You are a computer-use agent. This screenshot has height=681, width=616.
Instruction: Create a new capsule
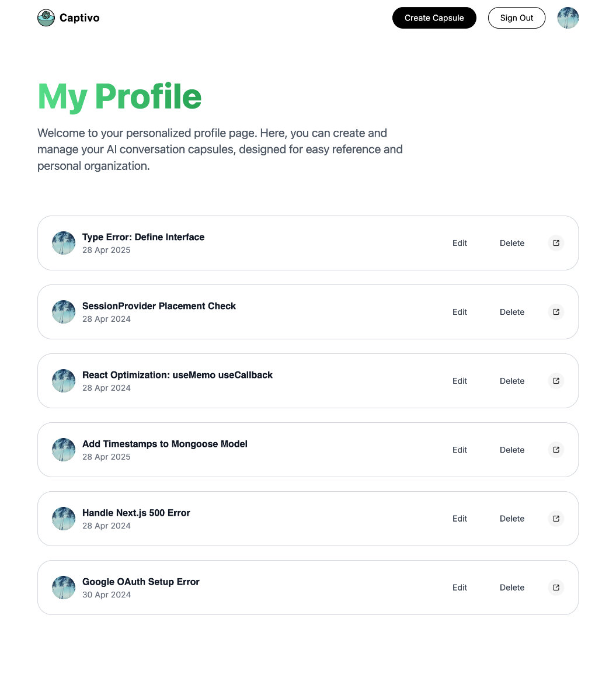(434, 18)
